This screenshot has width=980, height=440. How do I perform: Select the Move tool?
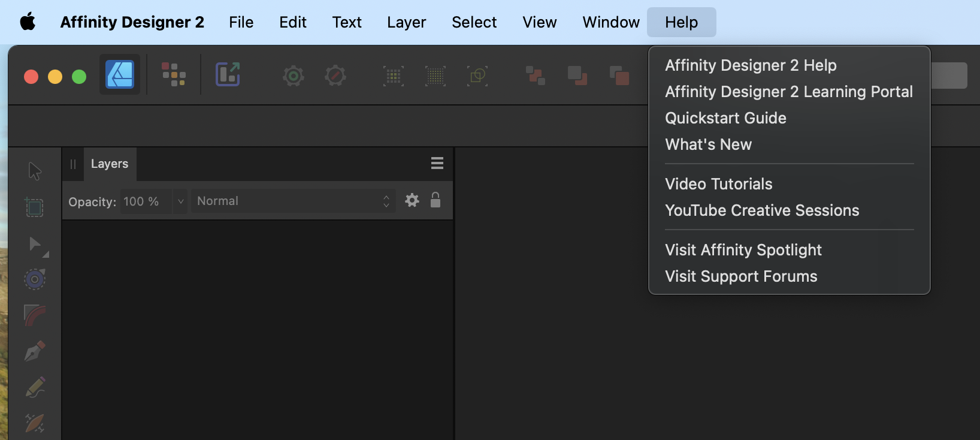[x=35, y=171]
